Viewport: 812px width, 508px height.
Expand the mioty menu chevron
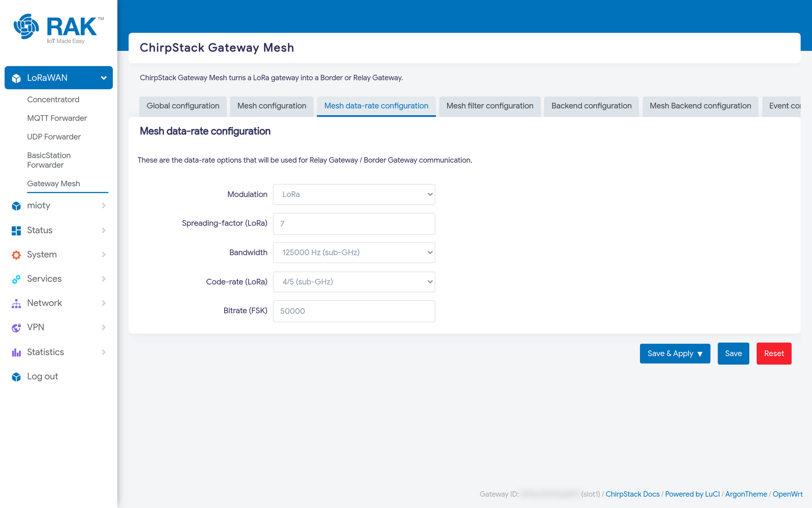103,206
